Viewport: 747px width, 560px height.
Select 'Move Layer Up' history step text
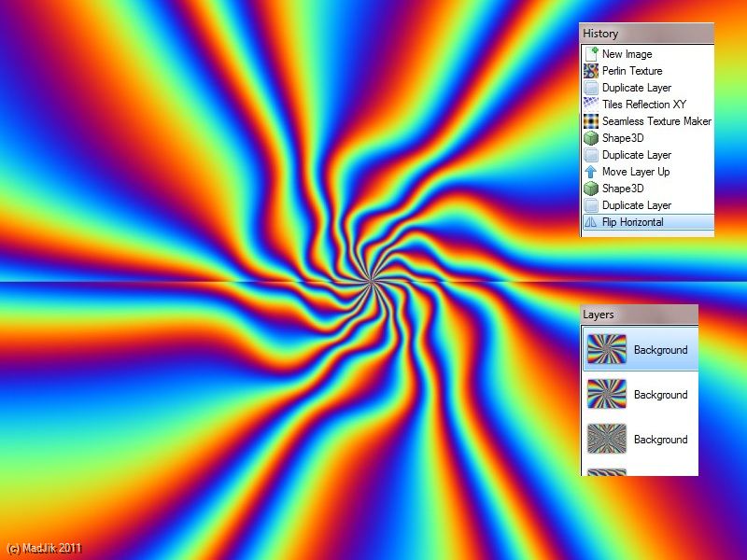tap(636, 172)
